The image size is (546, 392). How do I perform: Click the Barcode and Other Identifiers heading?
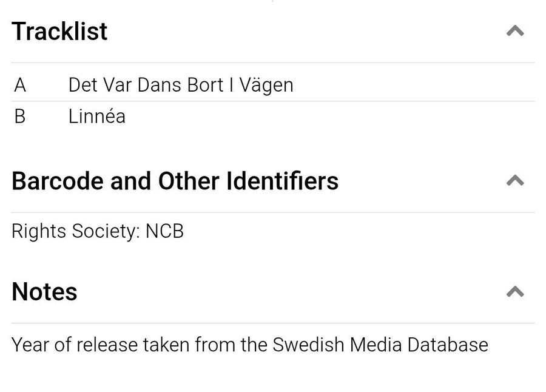[x=175, y=181]
